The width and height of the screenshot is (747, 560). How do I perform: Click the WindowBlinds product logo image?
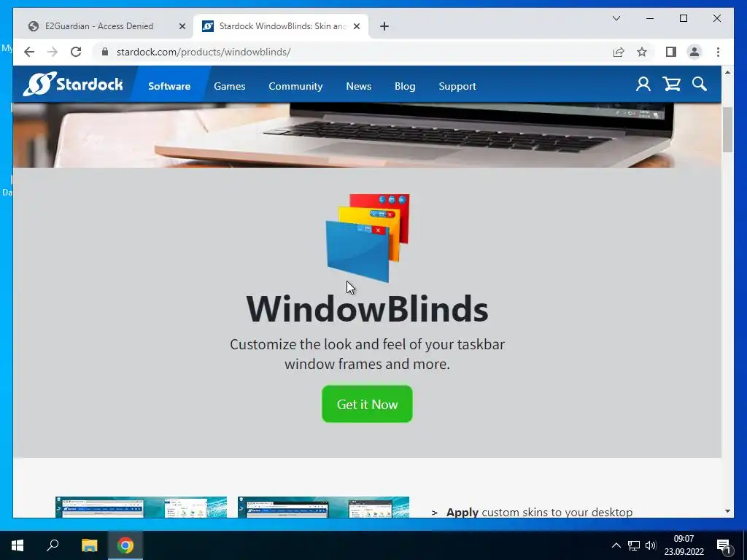click(x=368, y=238)
